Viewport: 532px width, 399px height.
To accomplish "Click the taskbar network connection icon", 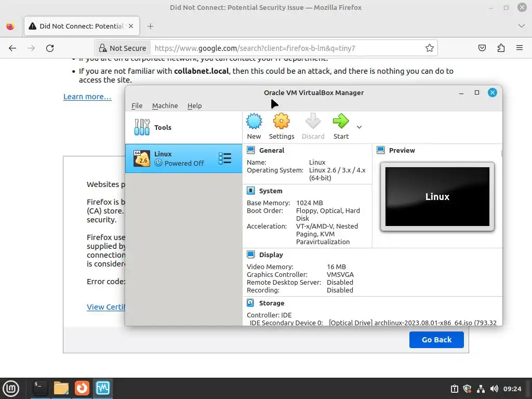I will [x=481, y=389].
